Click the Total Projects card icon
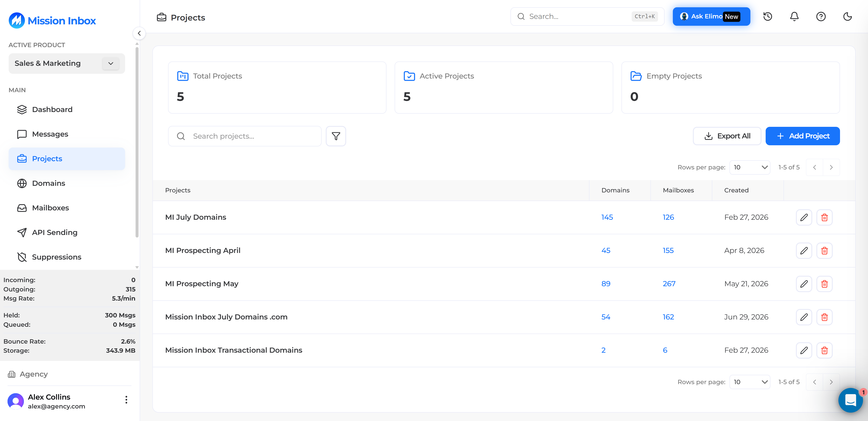The width and height of the screenshot is (868, 421). click(x=183, y=76)
